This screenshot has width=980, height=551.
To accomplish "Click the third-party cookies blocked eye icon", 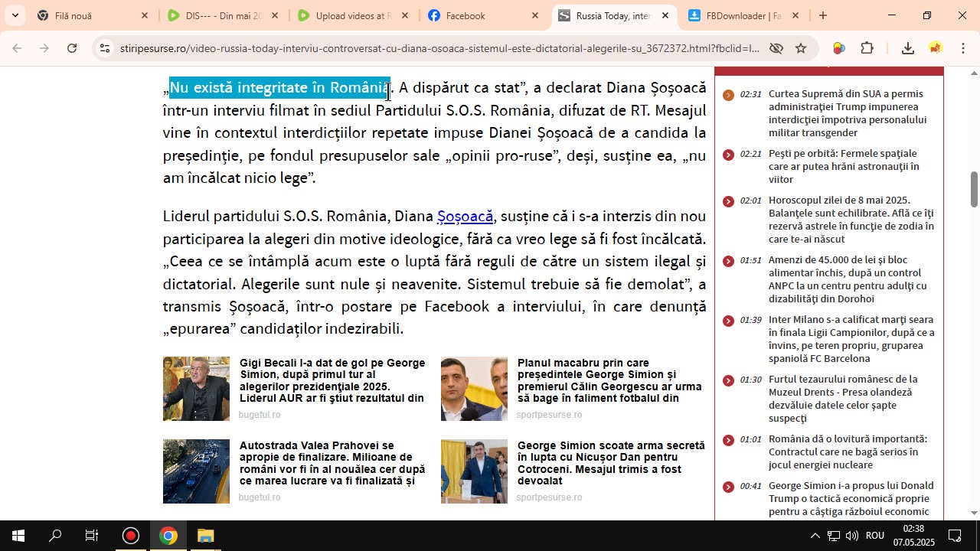I will [x=776, y=48].
